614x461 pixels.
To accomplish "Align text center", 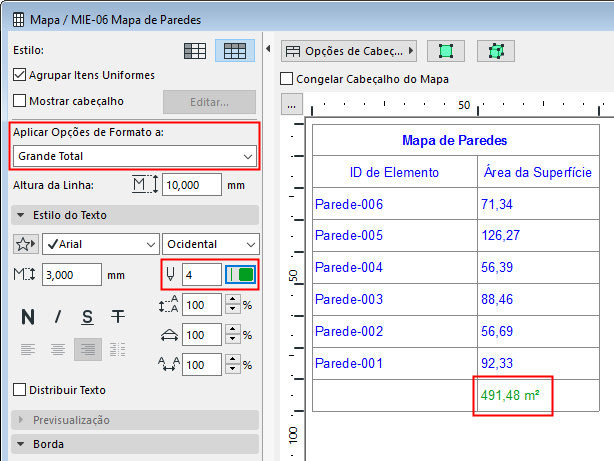I will click(58, 349).
